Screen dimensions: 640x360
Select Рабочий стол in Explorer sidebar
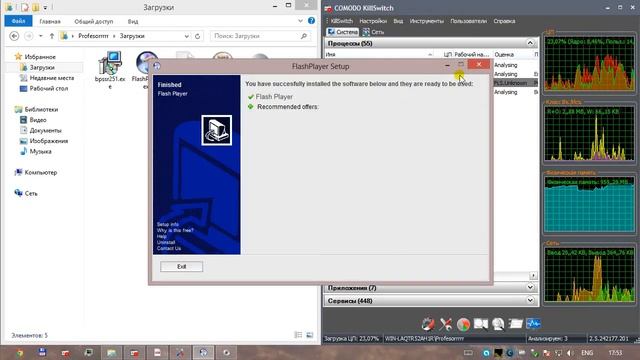point(49,88)
